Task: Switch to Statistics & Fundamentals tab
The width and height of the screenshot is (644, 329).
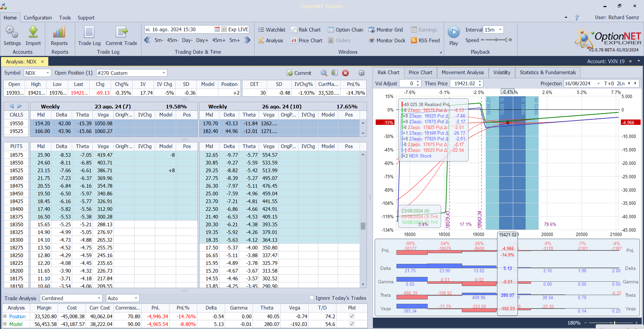Action: 547,73
